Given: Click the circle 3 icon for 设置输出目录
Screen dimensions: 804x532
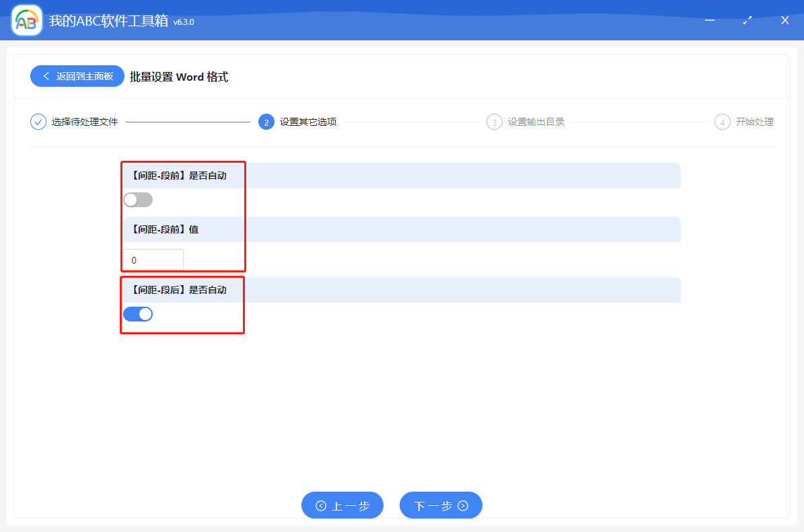Looking at the screenshot, I should (x=494, y=122).
